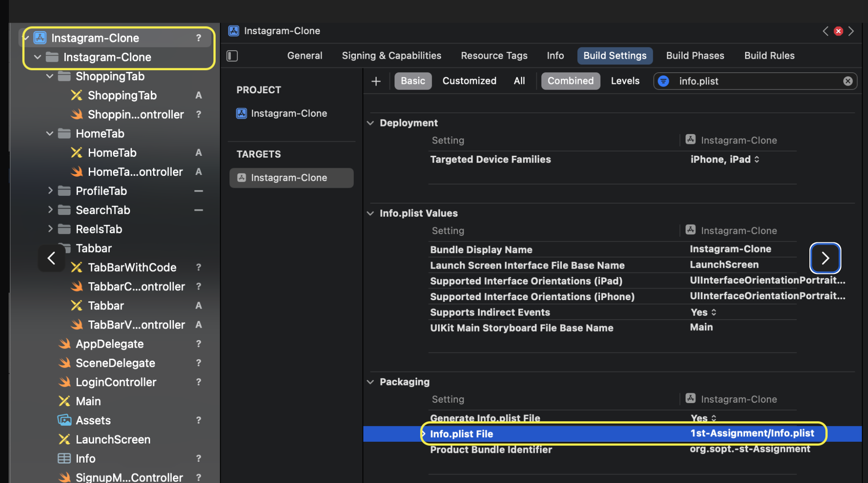
Task: Select UIKit Main Storyboard value Main
Action: point(701,327)
